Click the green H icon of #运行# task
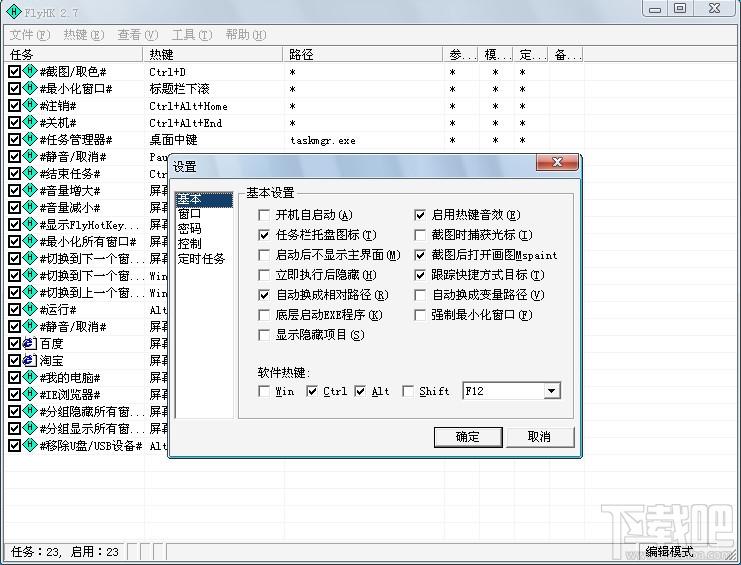 pos(30,309)
